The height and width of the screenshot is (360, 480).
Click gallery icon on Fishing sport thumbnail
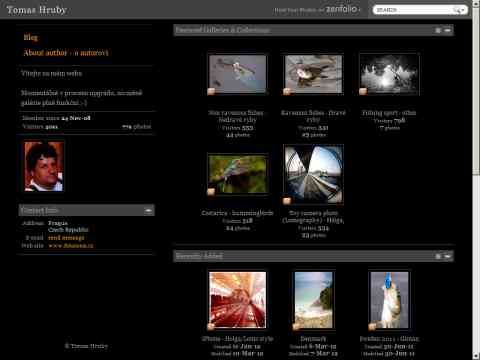(363, 92)
